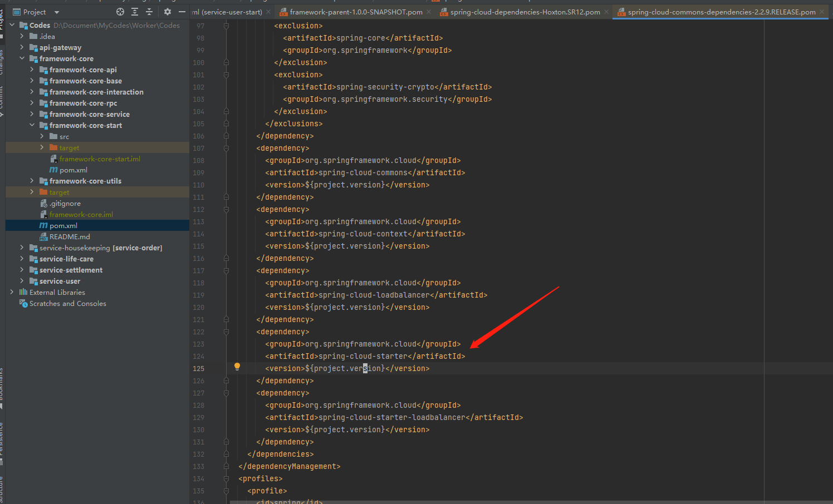
Task: Select Scratches and Consoles
Action: 67,304
